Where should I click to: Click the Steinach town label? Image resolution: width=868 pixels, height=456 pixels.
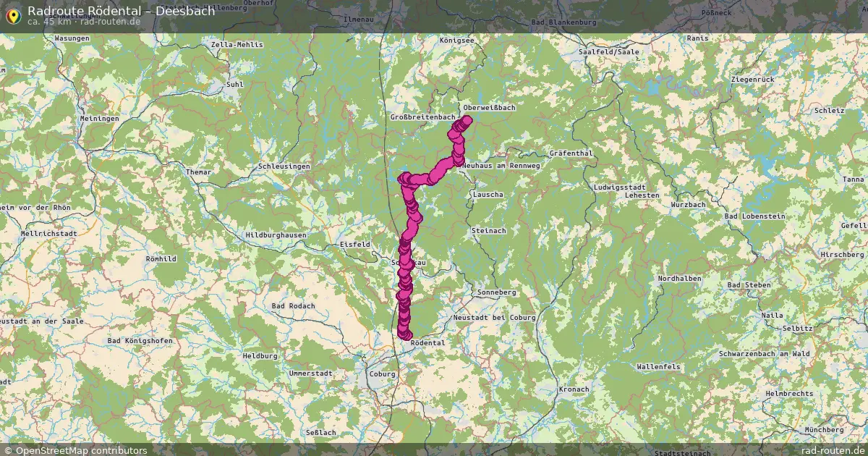(x=489, y=230)
